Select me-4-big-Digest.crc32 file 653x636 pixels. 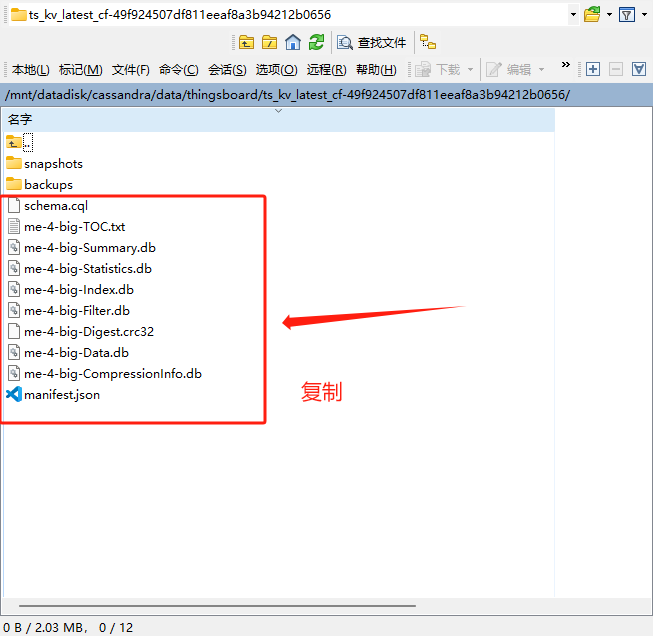point(80,332)
